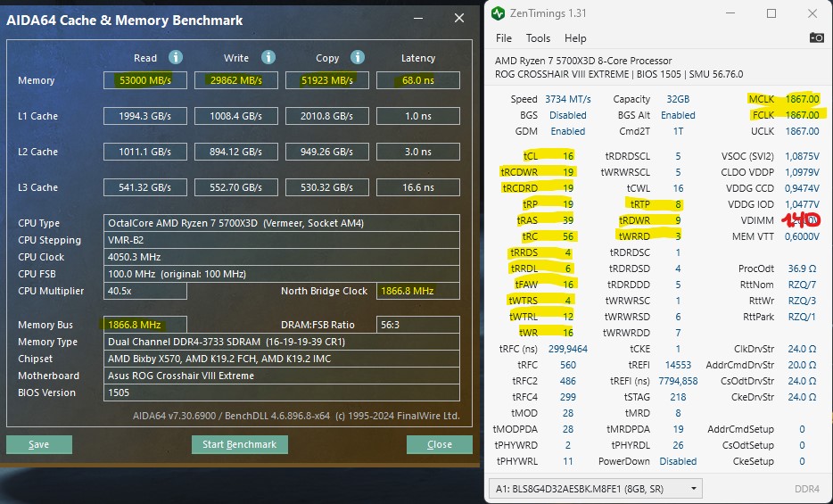Open the Help menu in ZenTimings

575,38
